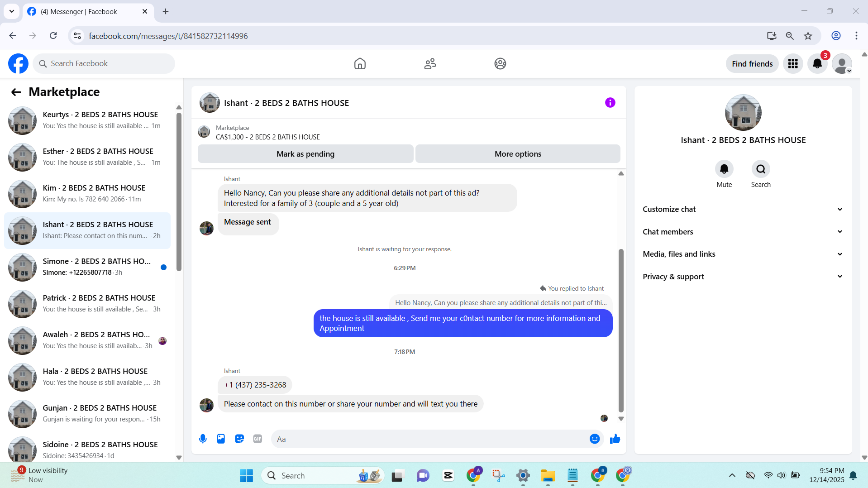This screenshot has width=868, height=488.
Task: Expand Customize chat section
Action: (743, 209)
